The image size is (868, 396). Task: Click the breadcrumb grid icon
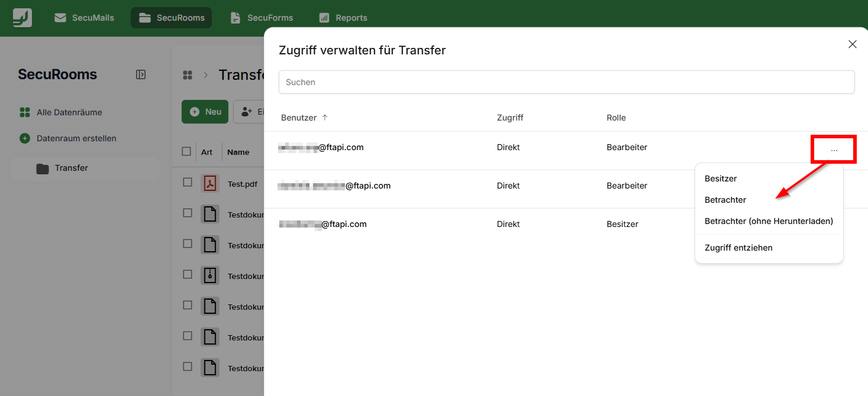188,75
